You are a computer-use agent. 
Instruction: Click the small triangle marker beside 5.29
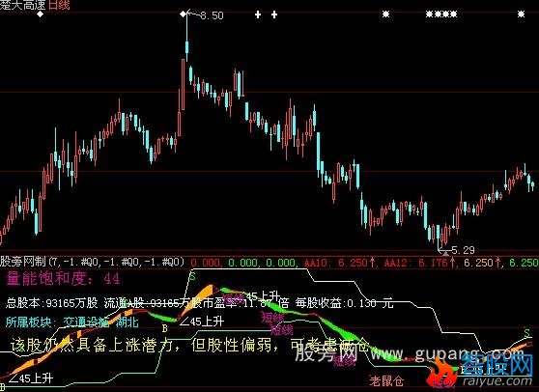tap(445, 254)
